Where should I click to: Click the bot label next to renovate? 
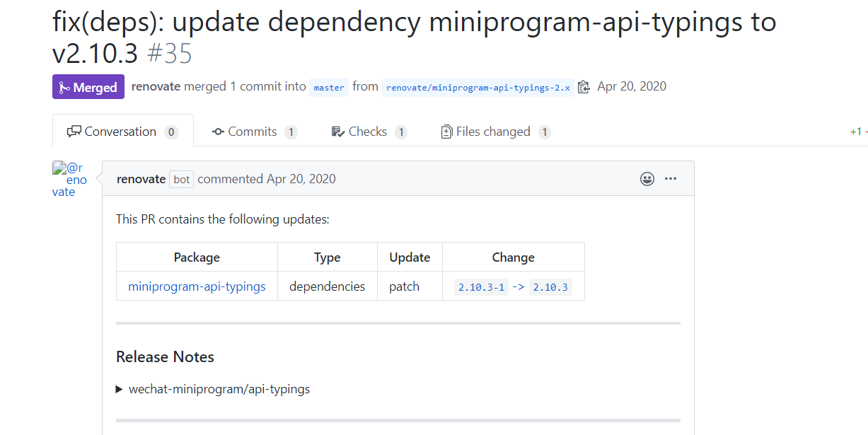point(181,179)
